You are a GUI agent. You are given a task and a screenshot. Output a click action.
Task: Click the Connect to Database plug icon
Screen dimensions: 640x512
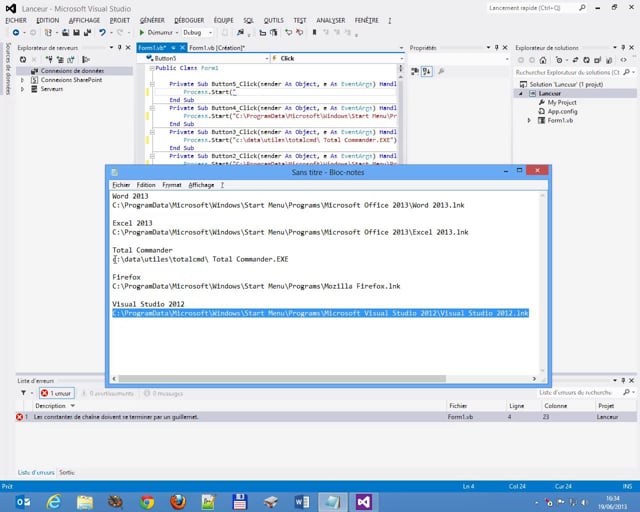[x=49, y=60]
